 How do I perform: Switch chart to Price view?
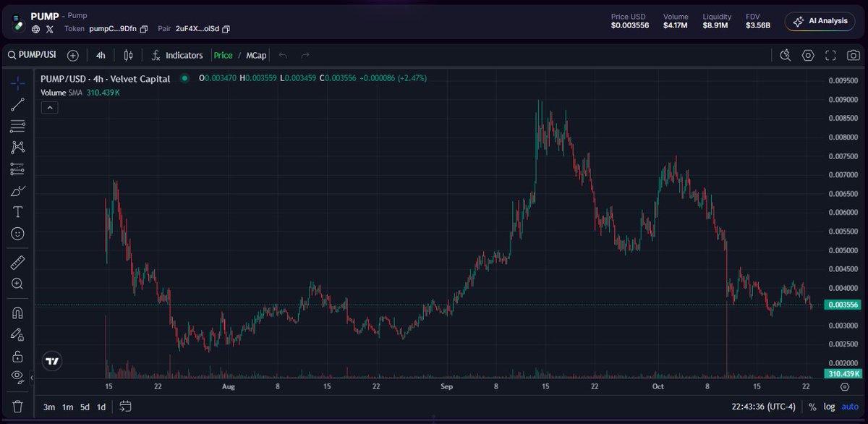point(223,55)
